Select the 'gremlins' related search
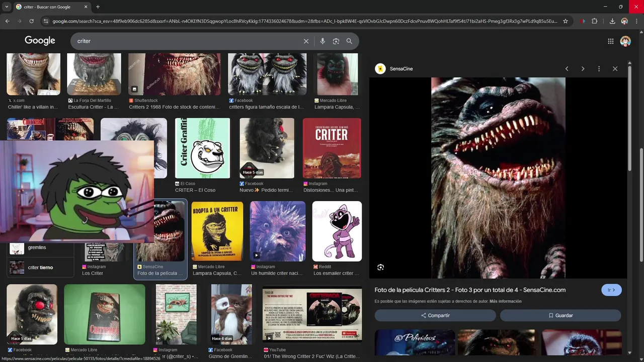The image size is (644, 362). [40, 248]
